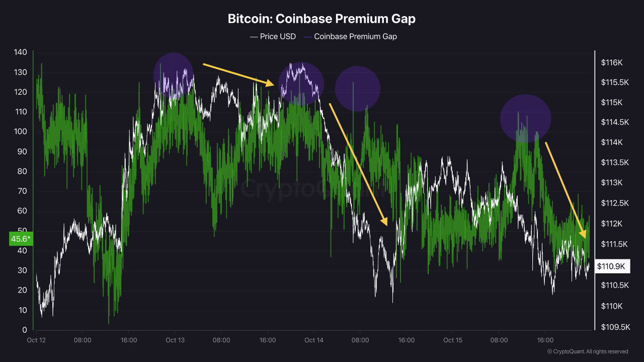The image size is (644, 362).
Task: Click the white $110.9K price tag
Action: point(612,265)
